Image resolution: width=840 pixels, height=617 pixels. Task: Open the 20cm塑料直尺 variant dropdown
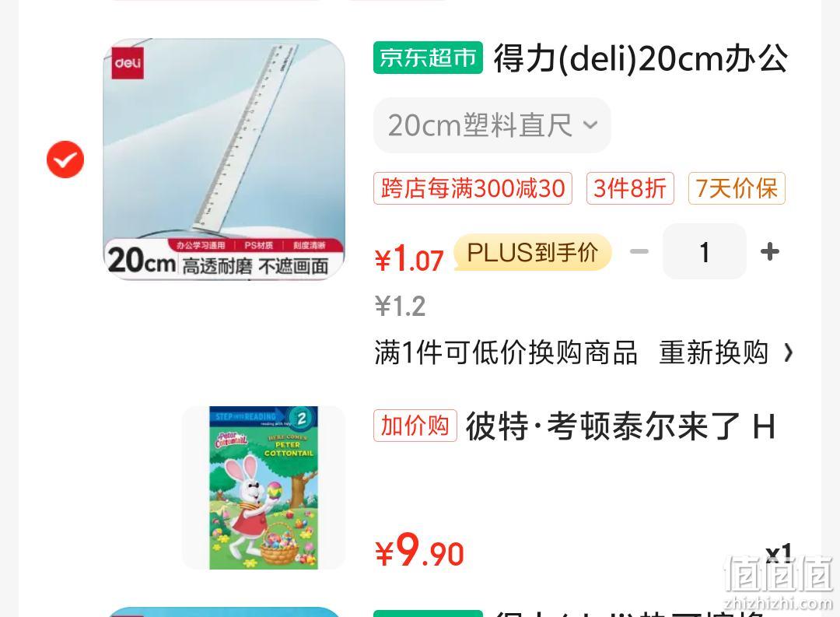(x=492, y=125)
